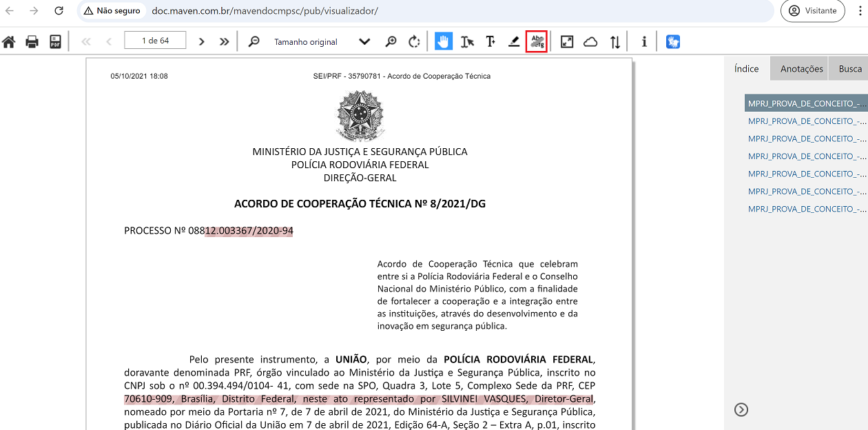
Task: Rotate the document page
Action: 414,41
